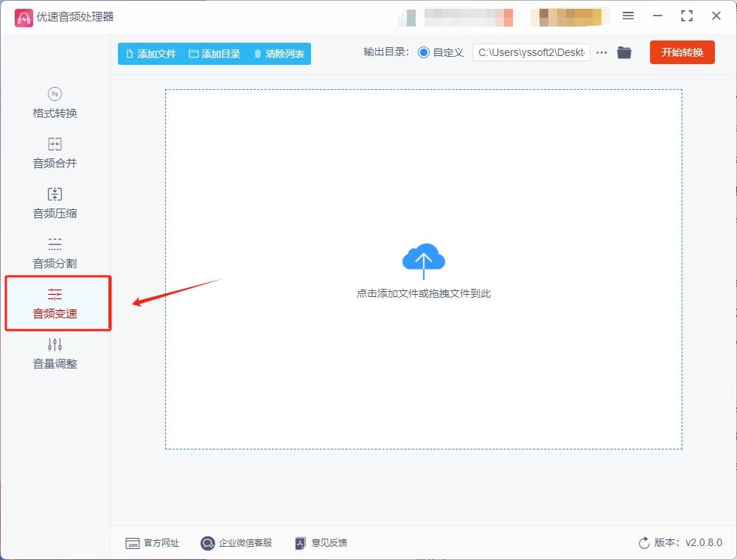Screen dimensions: 737x560
Task: Contact 企业微信客服 customer service
Action: pos(237,543)
